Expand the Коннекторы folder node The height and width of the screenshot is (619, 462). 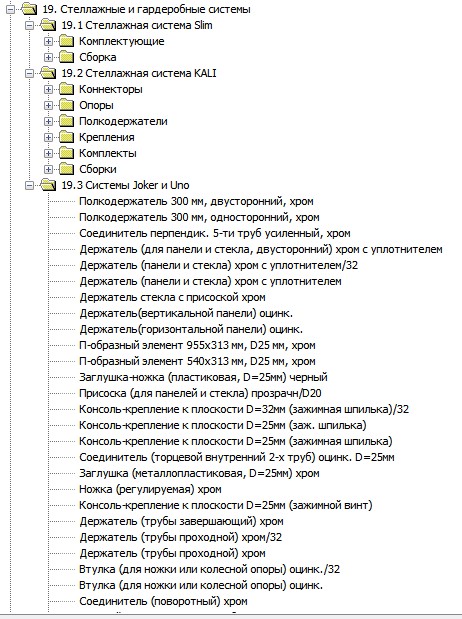point(48,89)
